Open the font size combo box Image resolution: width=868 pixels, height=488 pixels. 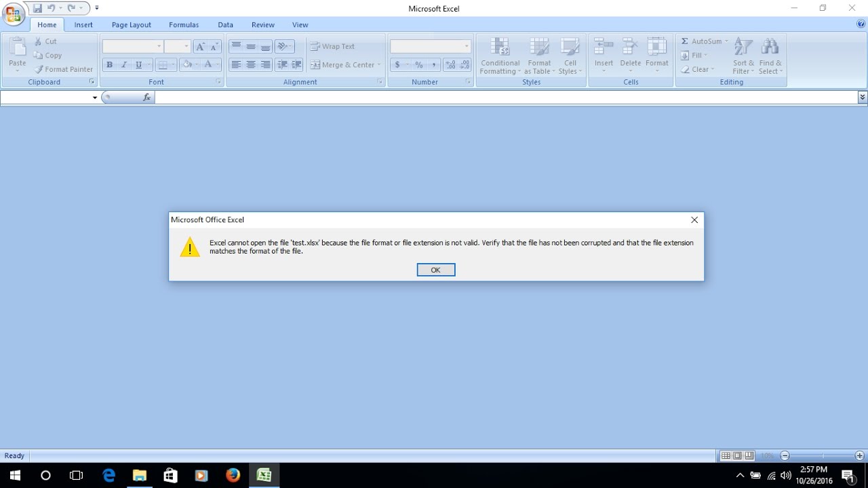coord(178,46)
